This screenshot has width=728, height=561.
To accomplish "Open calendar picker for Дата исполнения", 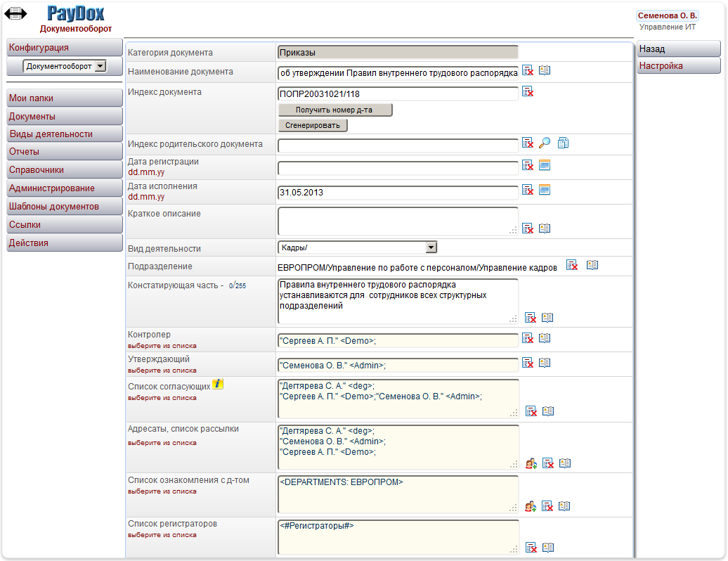I will 545,190.
